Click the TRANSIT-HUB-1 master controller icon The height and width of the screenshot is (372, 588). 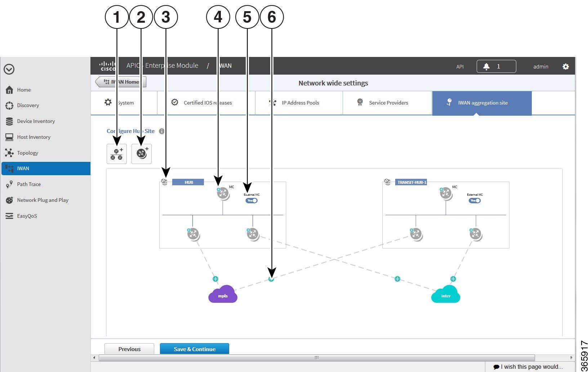click(446, 193)
